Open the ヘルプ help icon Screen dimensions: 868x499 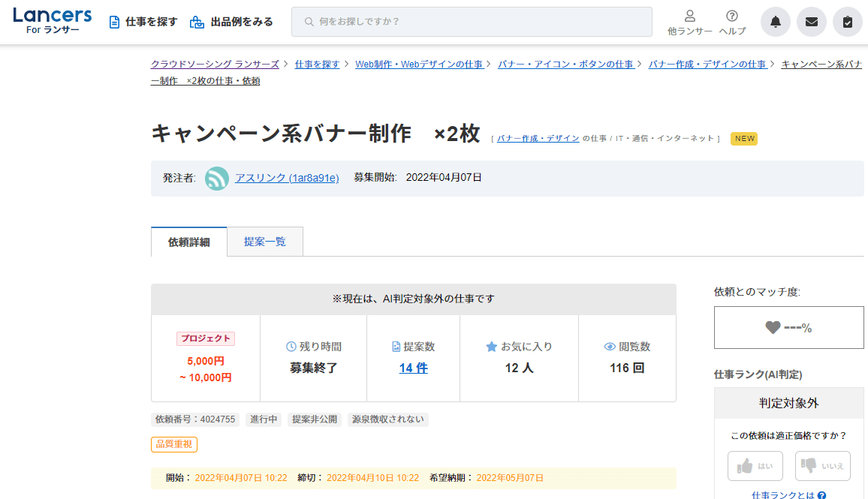pos(732,17)
